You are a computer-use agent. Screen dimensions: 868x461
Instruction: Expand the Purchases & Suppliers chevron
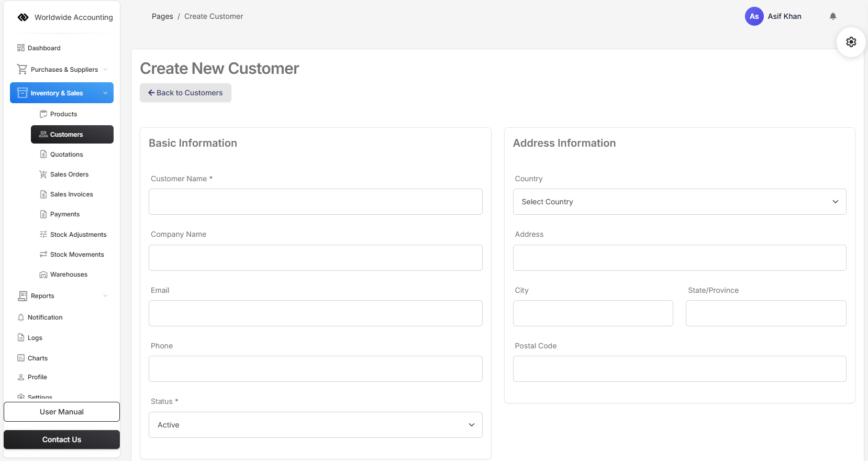coord(105,69)
